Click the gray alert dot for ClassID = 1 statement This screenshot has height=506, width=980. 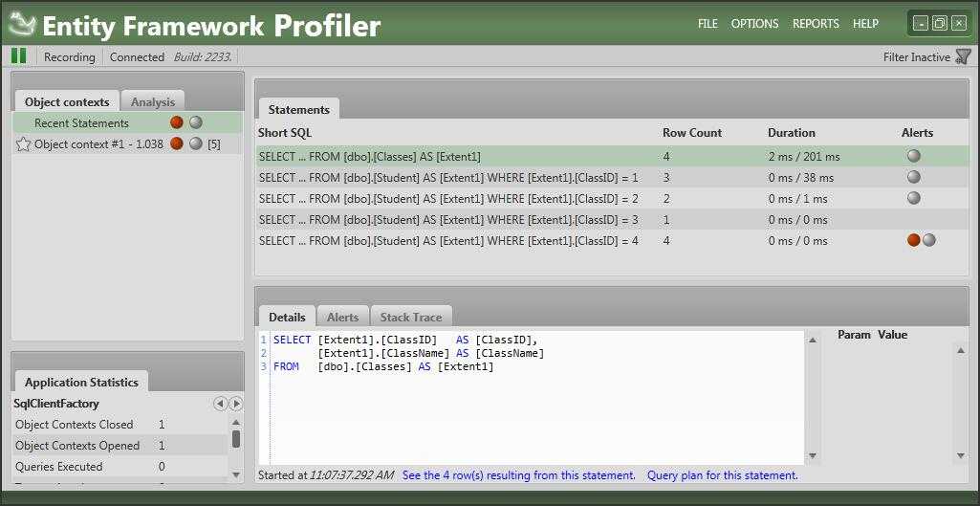point(914,177)
